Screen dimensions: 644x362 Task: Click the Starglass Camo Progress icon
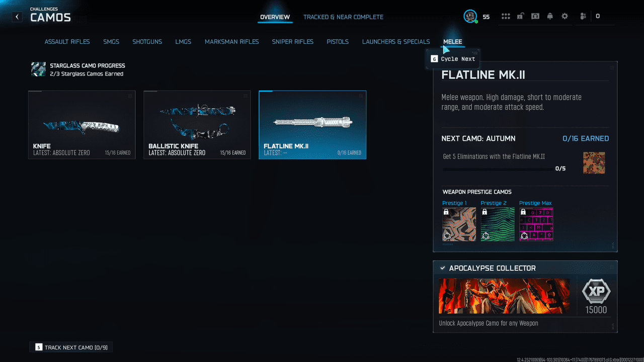click(38, 69)
